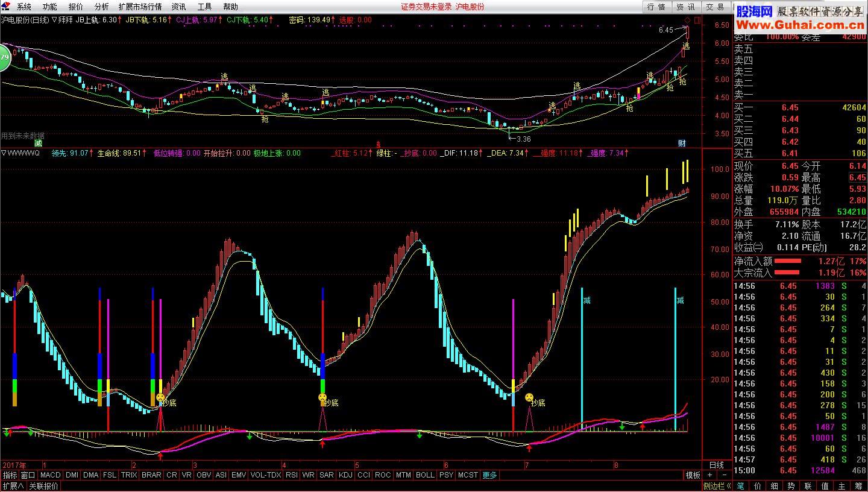Switch indicator to FSL
Image resolution: width=868 pixels, height=492 pixels.
109,475
